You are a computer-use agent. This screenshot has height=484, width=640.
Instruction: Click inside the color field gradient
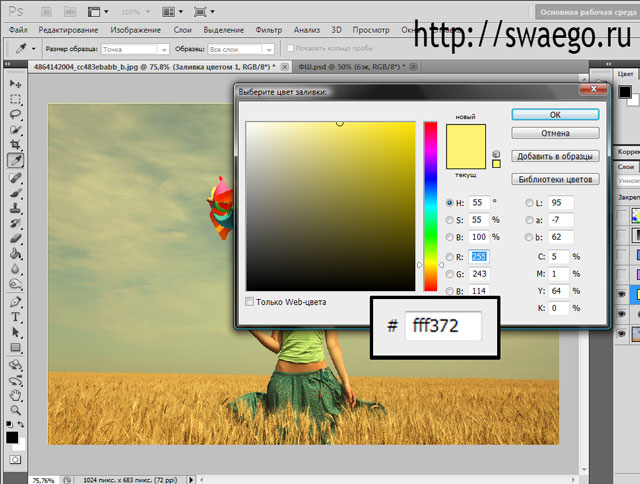(x=331, y=206)
